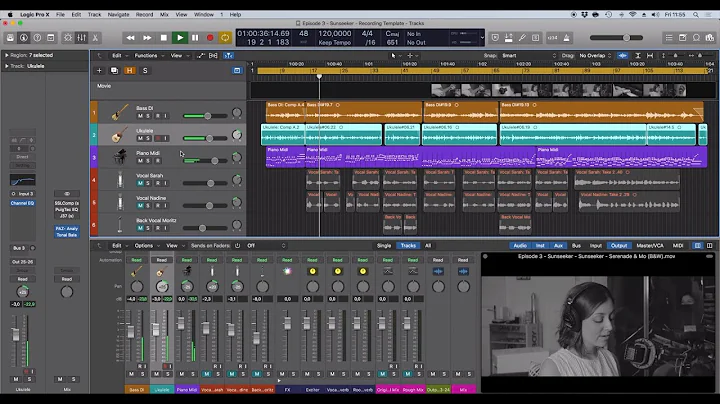Open the Note Pads panel

(683, 38)
